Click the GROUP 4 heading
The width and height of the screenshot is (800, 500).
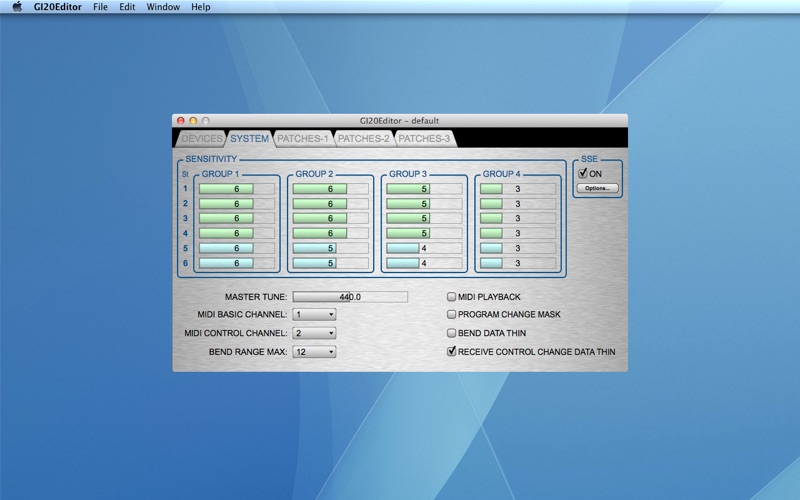coord(502,174)
